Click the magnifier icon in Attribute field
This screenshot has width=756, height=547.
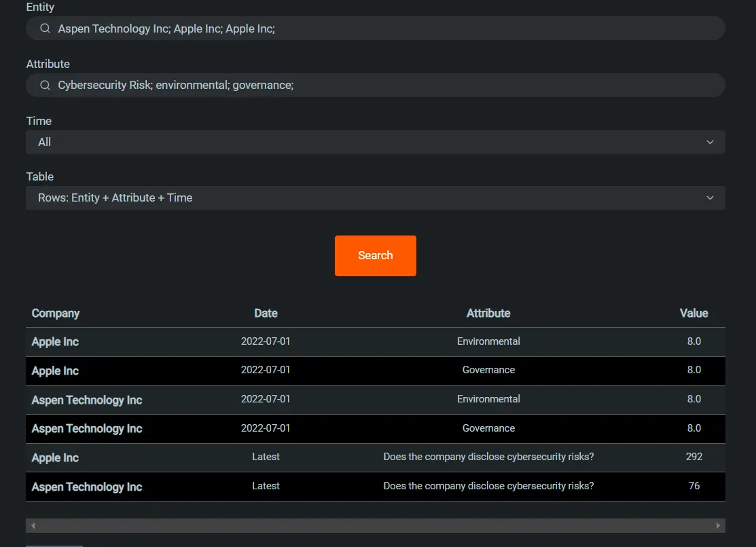click(x=45, y=86)
